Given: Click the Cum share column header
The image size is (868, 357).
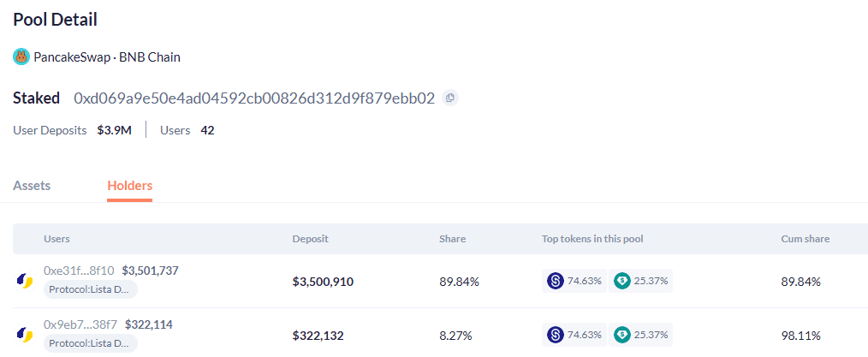Looking at the screenshot, I should 805,239.
